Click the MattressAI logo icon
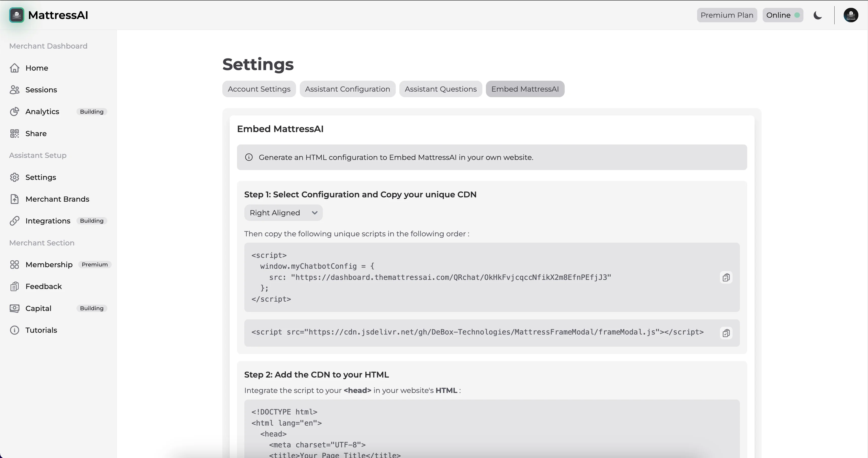Image resolution: width=868 pixels, height=458 pixels. 16,15
